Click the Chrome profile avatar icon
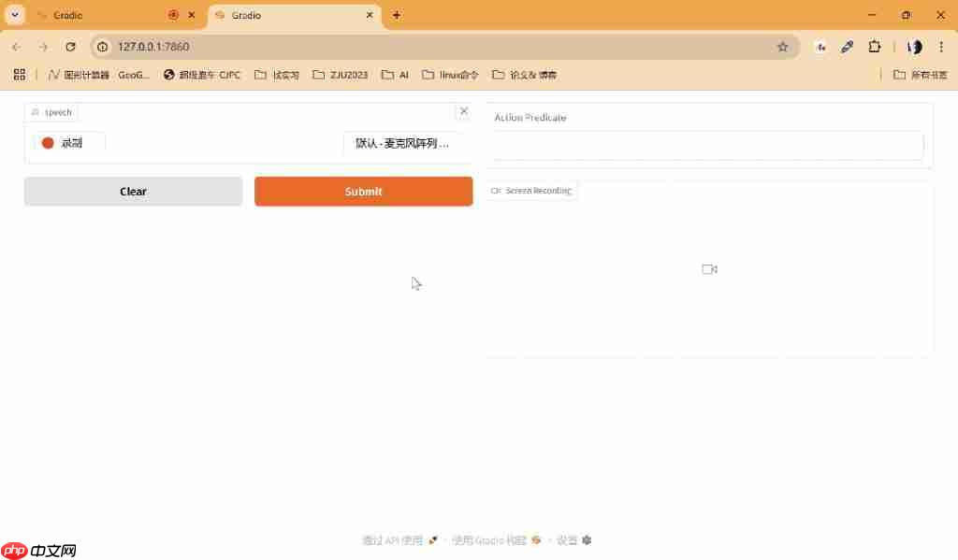The width and height of the screenshot is (958, 560). (x=914, y=46)
